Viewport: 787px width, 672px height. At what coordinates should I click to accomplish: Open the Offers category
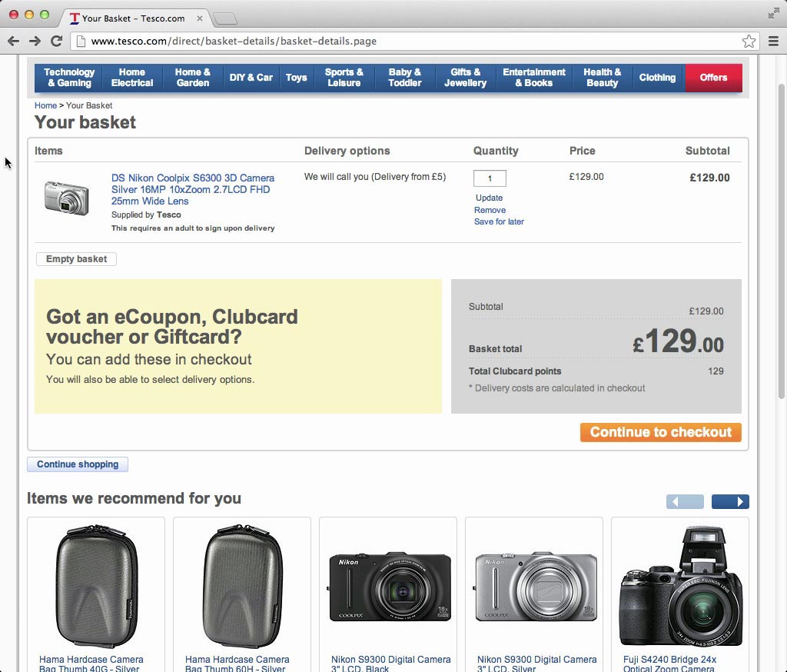tap(713, 78)
